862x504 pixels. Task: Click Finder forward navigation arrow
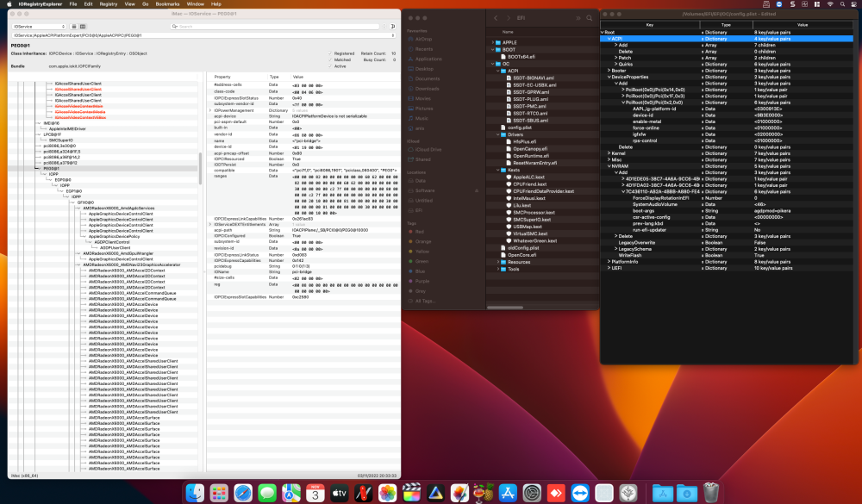(x=508, y=18)
